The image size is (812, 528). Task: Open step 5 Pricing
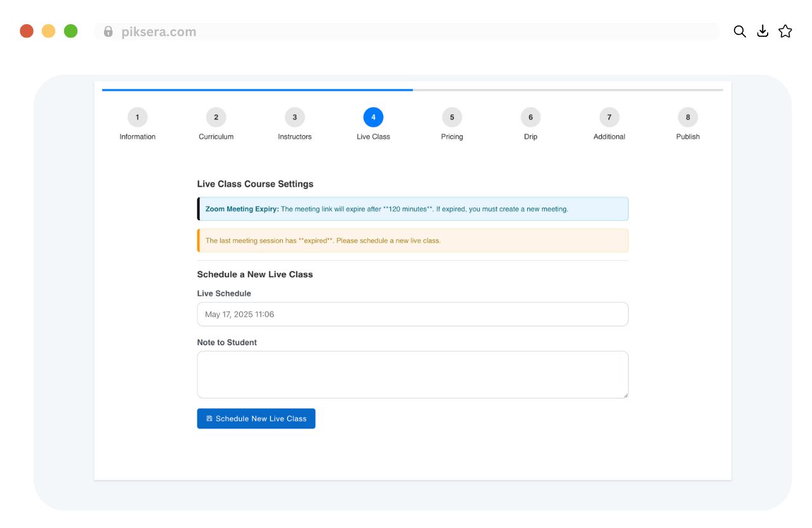point(452,117)
